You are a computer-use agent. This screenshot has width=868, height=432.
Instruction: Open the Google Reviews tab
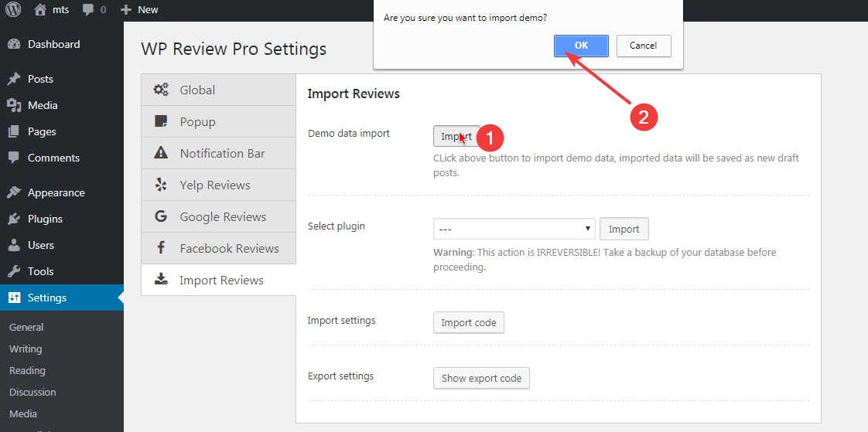[x=219, y=216]
